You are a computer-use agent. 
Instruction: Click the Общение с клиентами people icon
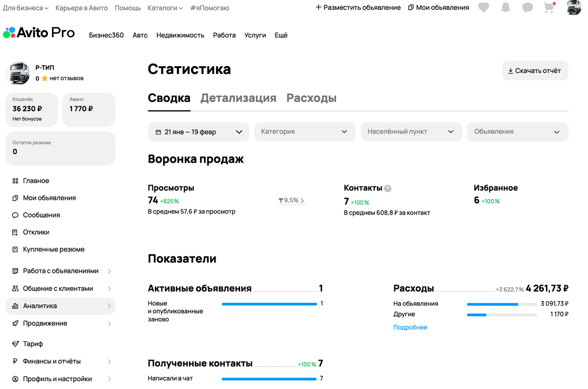pyautogui.click(x=15, y=289)
